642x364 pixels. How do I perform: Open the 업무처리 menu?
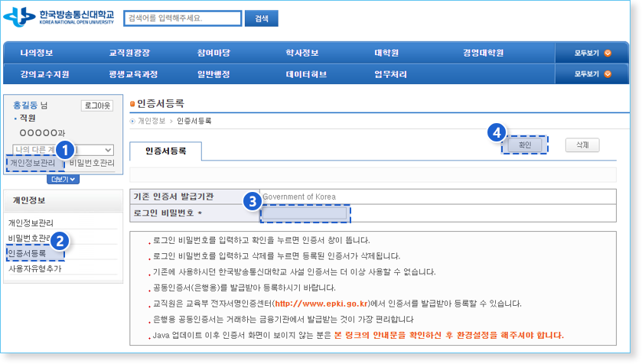point(390,74)
